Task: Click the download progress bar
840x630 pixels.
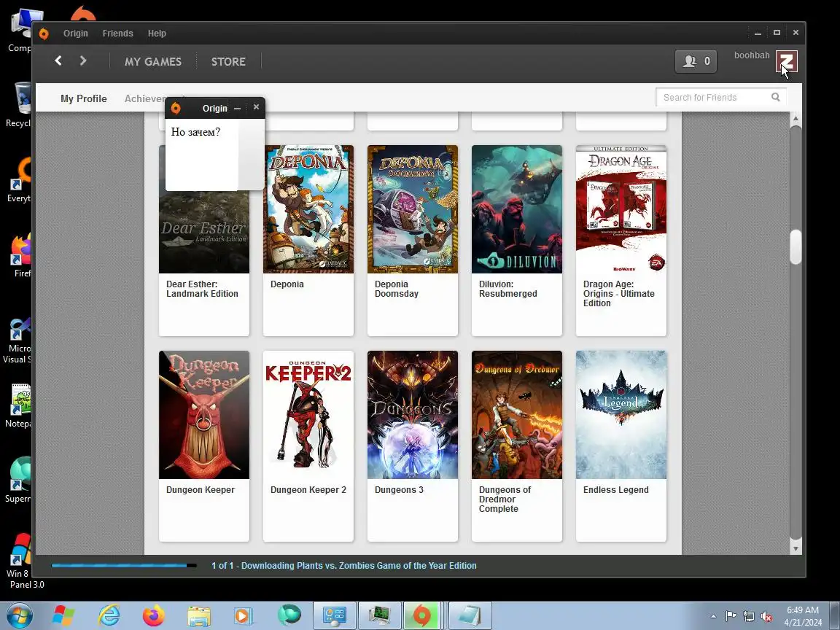Action: pyautogui.click(x=124, y=565)
